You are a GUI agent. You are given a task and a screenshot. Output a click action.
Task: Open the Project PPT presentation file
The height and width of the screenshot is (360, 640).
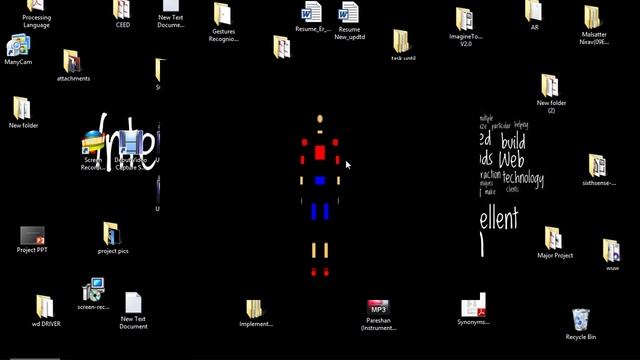click(32, 236)
